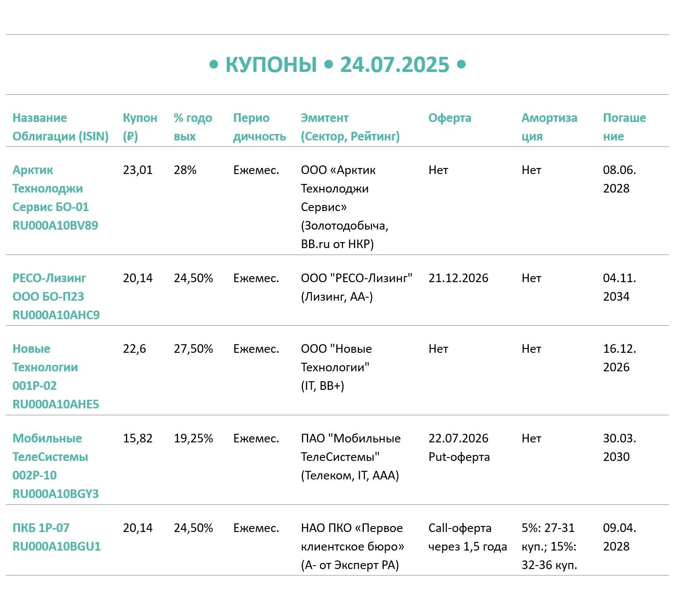Viewport: 675px width, 616px height.
Task: Click the "Погашение" column header
Action: (x=624, y=127)
